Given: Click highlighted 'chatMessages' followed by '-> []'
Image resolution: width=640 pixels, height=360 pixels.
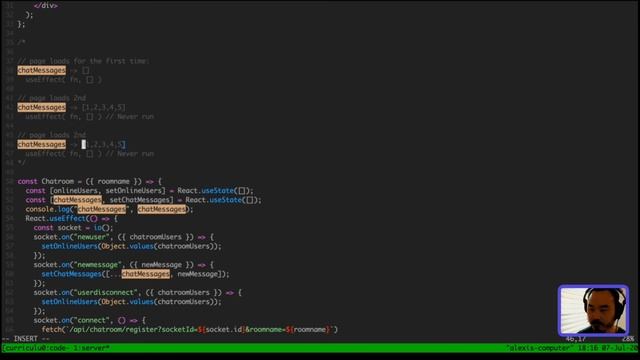Looking at the screenshot, I should (42, 70).
